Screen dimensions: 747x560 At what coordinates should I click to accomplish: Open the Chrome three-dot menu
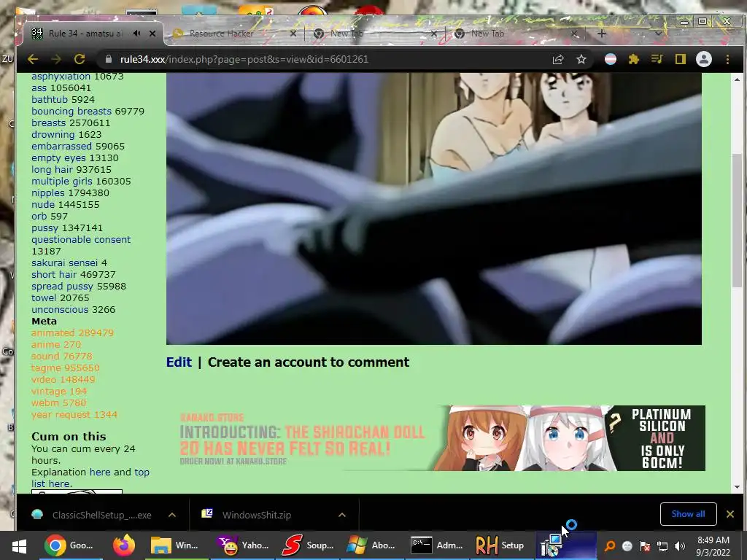click(727, 59)
